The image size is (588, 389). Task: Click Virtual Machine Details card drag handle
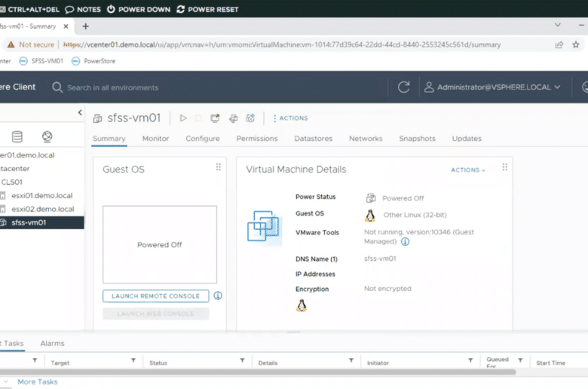point(505,167)
